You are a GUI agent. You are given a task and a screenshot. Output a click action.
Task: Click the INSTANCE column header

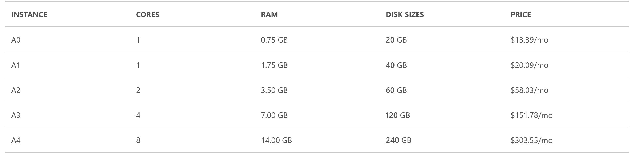point(29,14)
